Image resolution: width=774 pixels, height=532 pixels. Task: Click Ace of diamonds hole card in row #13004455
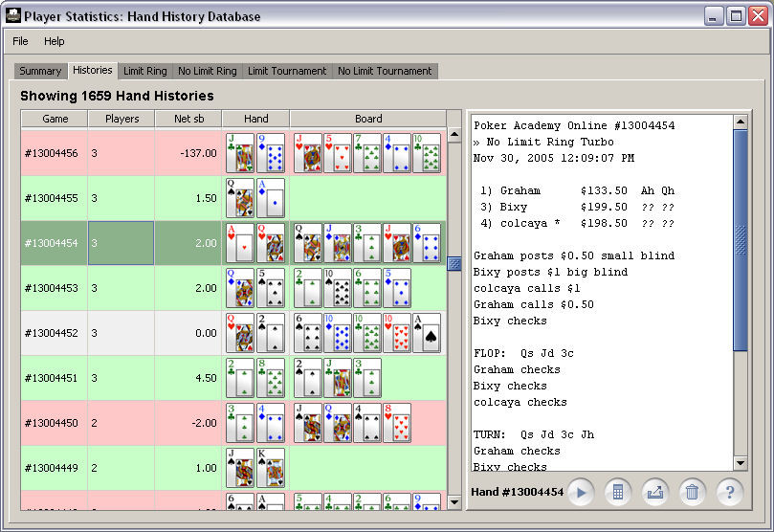click(x=271, y=198)
